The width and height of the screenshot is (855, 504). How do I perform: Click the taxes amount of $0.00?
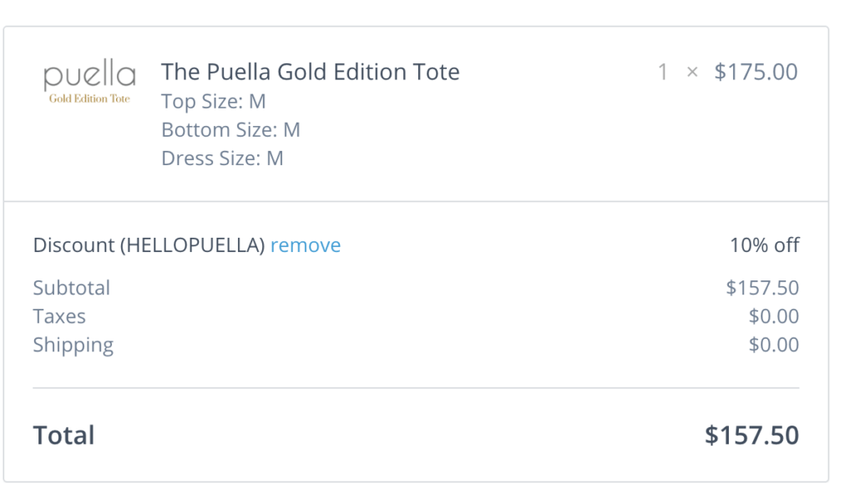point(774,316)
